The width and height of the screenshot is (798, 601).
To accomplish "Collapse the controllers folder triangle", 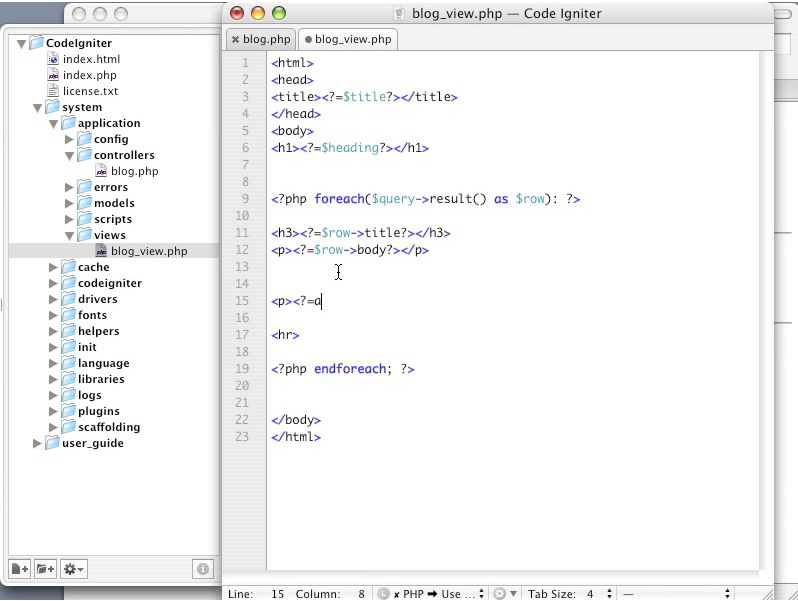I will 70,156.
